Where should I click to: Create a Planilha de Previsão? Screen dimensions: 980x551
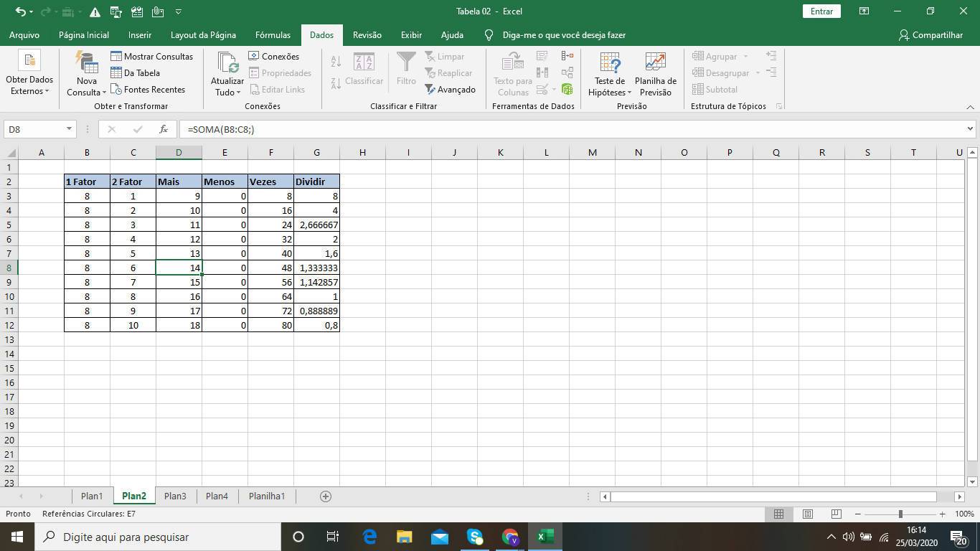point(655,74)
